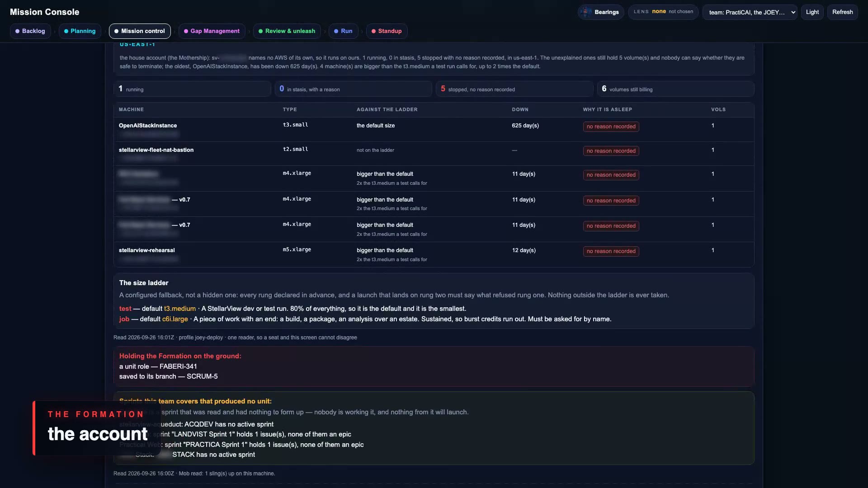Click the OpenAIStackInstance machine name
The width and height of the screenshot is (868, 488).
click(x=148, y=126)
